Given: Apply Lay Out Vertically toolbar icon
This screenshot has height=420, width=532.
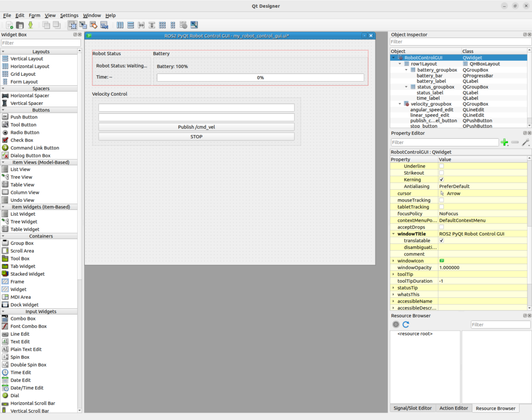Looking at the screenshot, I should [x=130, y=25].
